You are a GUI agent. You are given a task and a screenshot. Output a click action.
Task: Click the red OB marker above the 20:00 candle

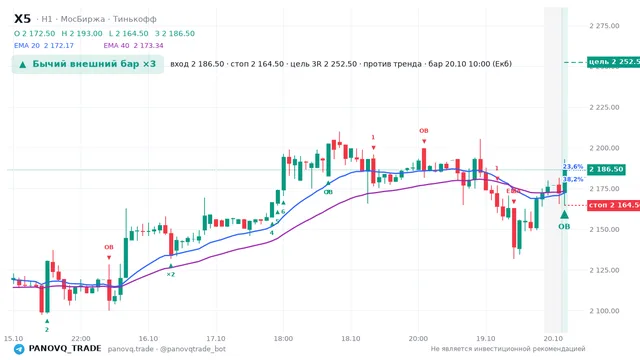click(424, 131)
